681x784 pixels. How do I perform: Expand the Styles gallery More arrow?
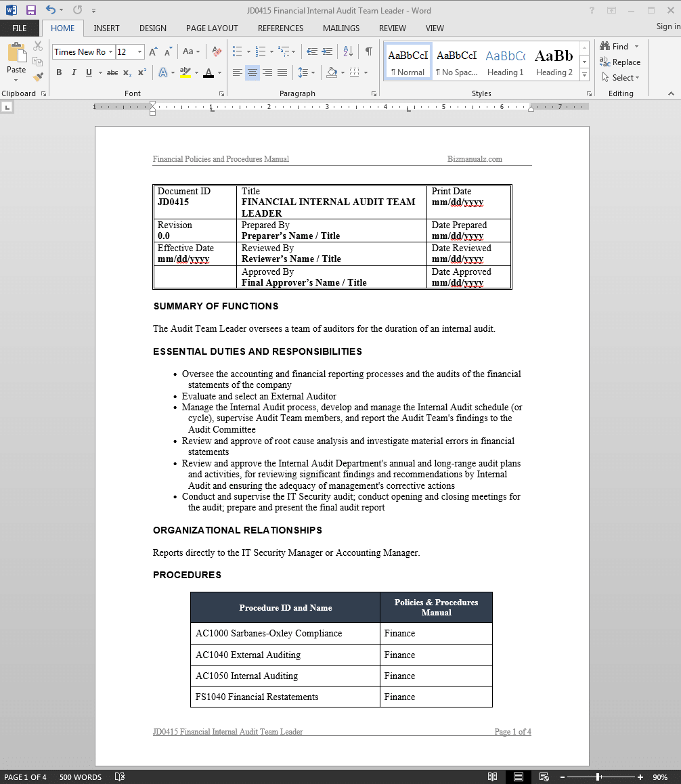(x=584, y=74)
